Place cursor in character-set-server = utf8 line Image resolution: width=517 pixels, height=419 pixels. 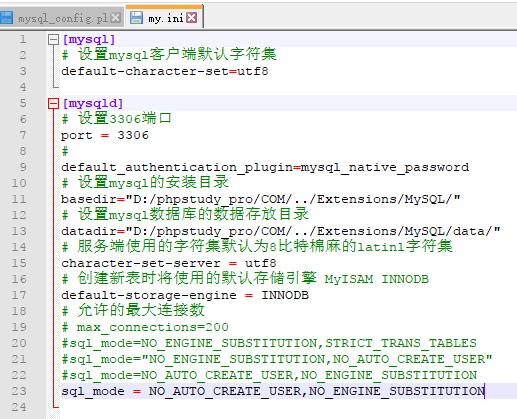169,263
